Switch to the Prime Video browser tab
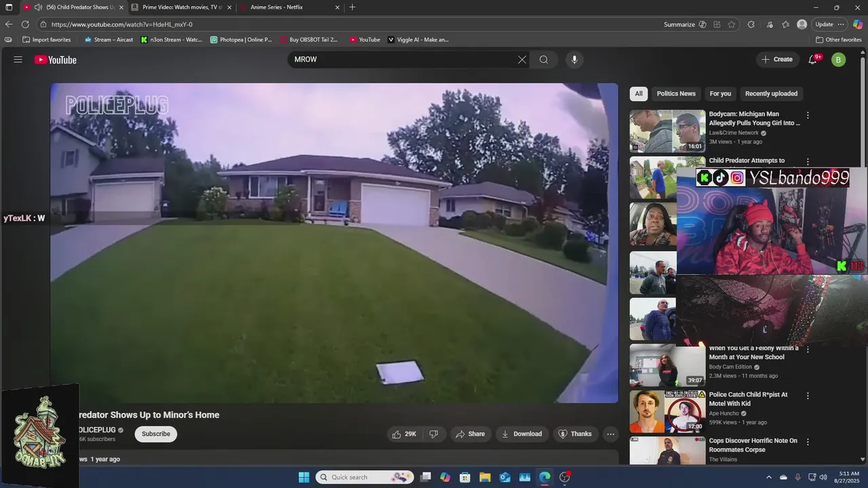868x488 pixels. click(180, 7)
